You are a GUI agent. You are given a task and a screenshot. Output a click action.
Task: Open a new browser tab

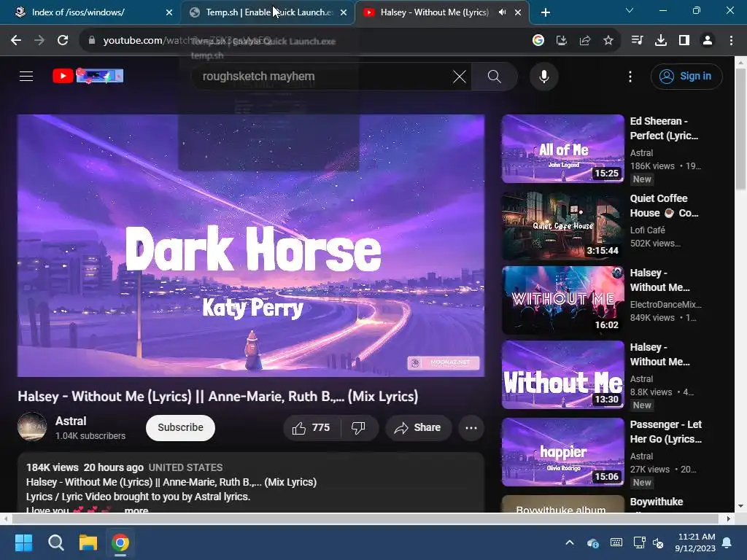(546, 12)
